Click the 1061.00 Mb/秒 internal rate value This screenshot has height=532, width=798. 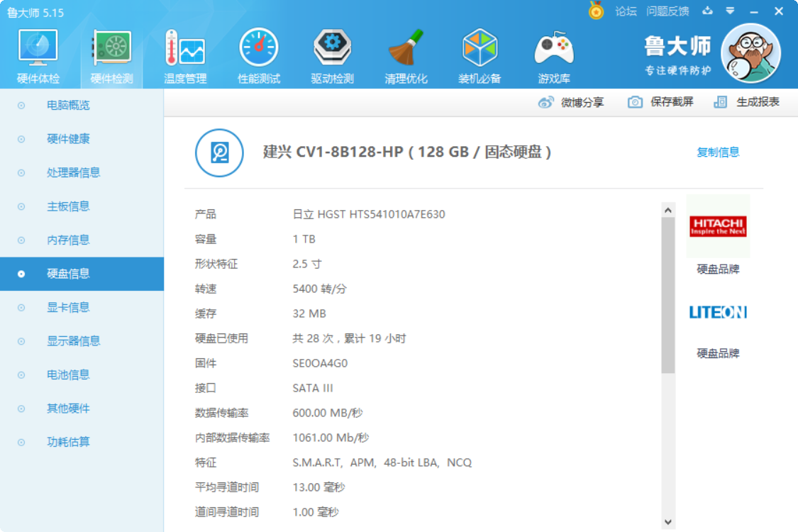coord(331,438)
